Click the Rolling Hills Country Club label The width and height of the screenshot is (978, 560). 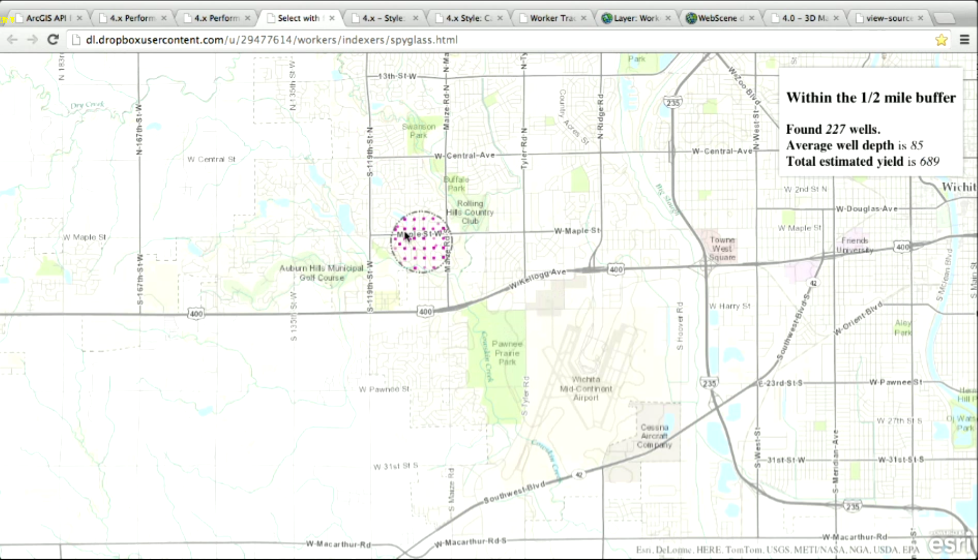click(470, 212)
